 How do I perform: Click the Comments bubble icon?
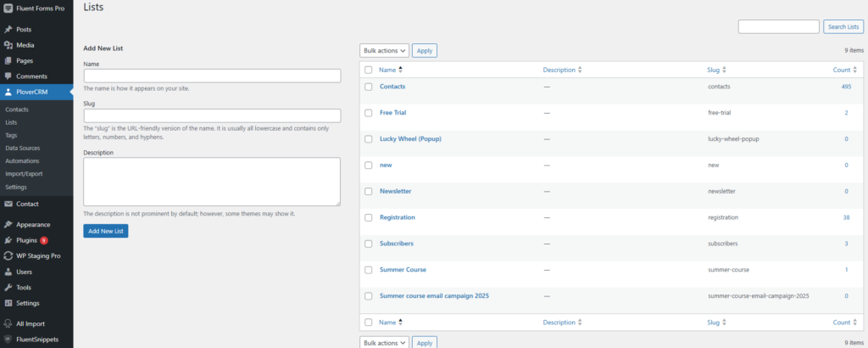[8, 76]
